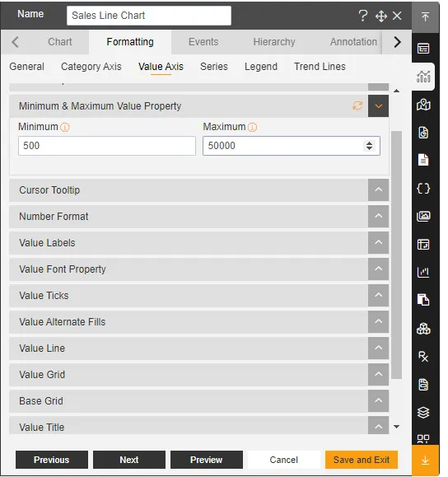Click the Preview button

[207, 460]
